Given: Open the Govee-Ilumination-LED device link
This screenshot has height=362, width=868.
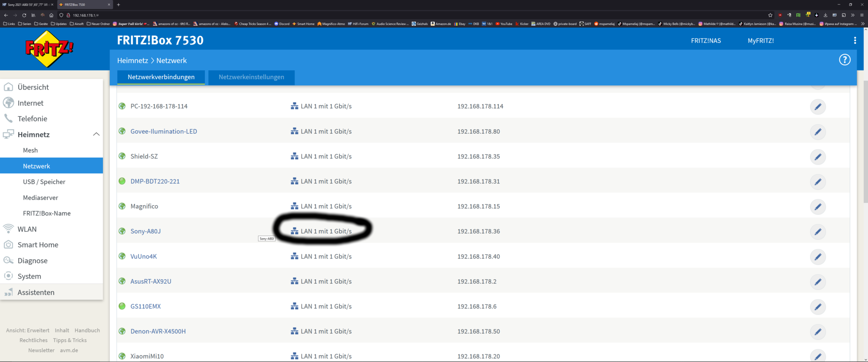Looking at the screenshot, I should 164,132.
